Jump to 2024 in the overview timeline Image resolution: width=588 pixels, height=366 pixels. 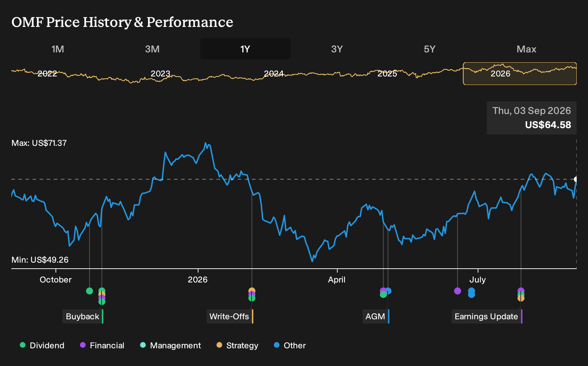273,74
